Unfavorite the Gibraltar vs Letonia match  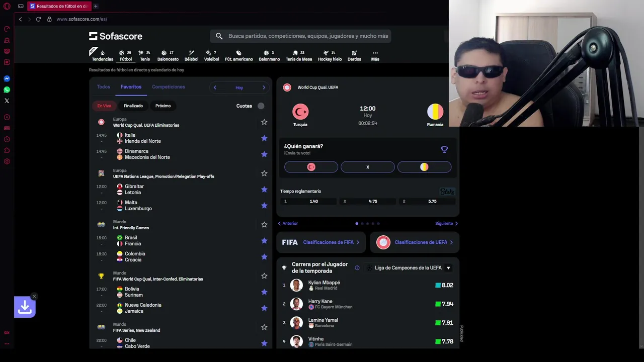(264, 190)
